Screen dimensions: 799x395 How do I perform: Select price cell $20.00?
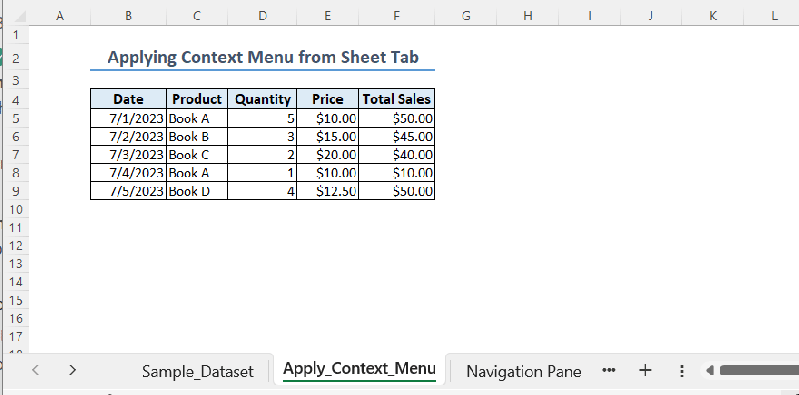point(328,154)
